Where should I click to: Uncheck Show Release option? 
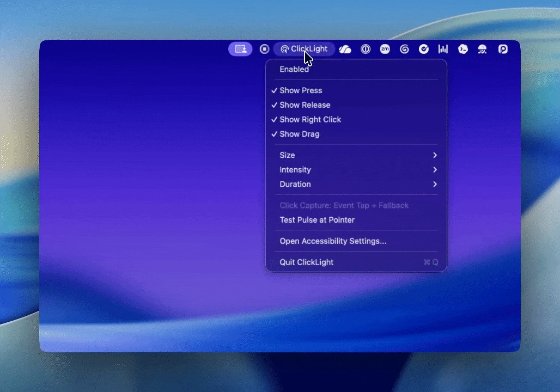click(356, 105)
